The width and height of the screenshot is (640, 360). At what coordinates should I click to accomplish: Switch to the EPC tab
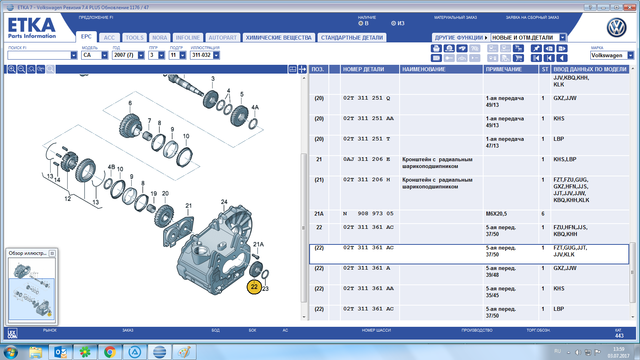[x=86, y=37]
